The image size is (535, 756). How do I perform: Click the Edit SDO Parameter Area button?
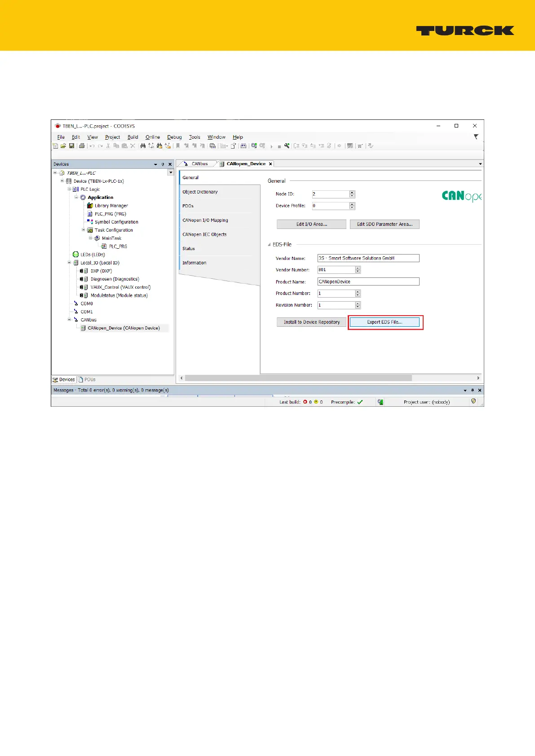click(385, 224)
